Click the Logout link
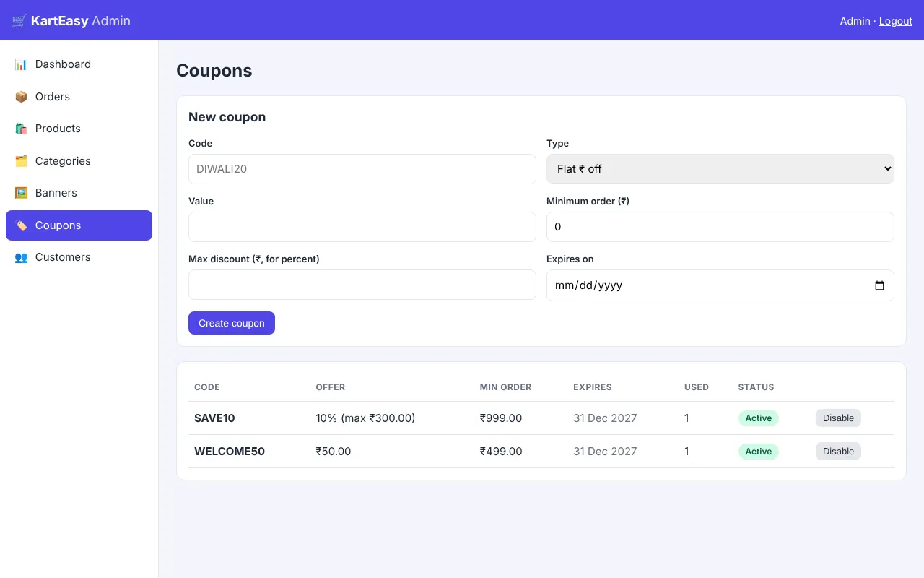 pos(895,21)
